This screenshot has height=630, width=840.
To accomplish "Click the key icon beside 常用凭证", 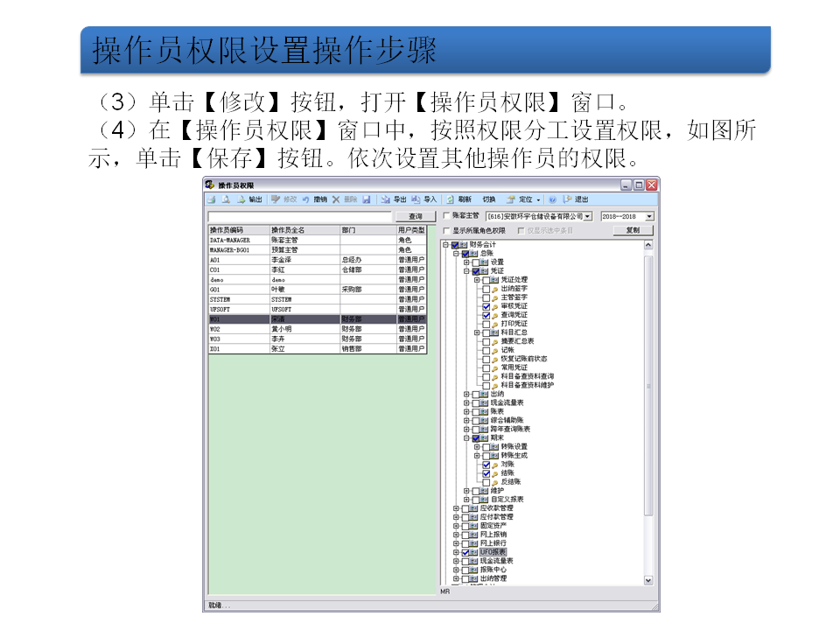I will click(495, 368).
